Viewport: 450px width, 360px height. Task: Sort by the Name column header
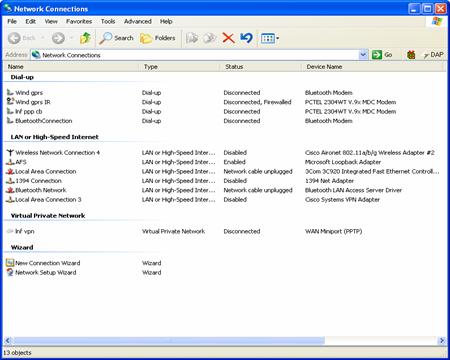coord(72,67)
